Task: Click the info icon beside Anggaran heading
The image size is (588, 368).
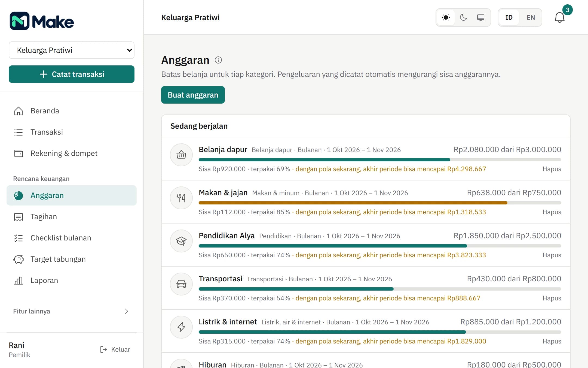Action: pyautogui.click(x=218, y=60)
